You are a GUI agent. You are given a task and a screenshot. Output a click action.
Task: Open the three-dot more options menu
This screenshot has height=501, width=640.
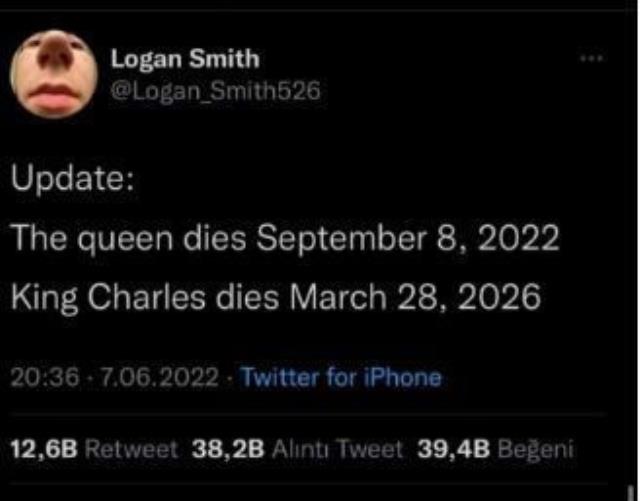pyautogui.click(x=591, y=58)
